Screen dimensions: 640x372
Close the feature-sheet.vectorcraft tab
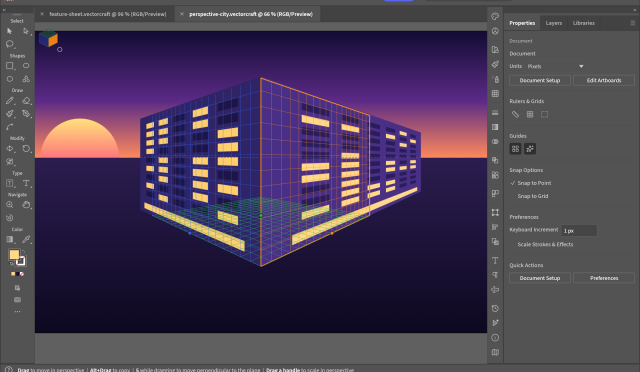click(42, 14)
